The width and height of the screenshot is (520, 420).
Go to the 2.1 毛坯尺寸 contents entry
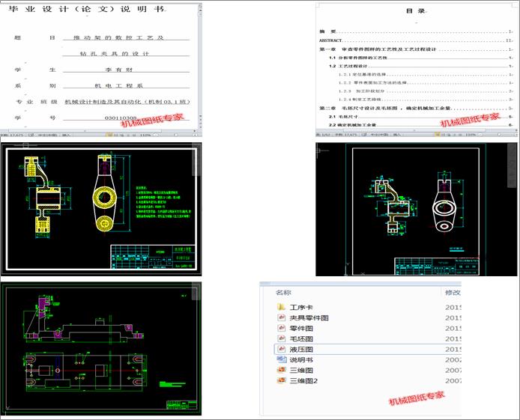coord(421,117)
